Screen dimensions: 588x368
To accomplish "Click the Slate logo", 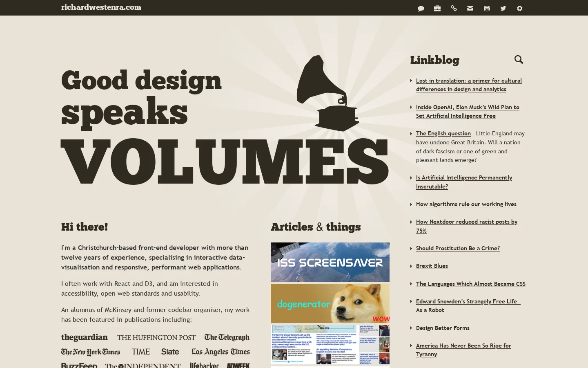I will click(170, 352).
